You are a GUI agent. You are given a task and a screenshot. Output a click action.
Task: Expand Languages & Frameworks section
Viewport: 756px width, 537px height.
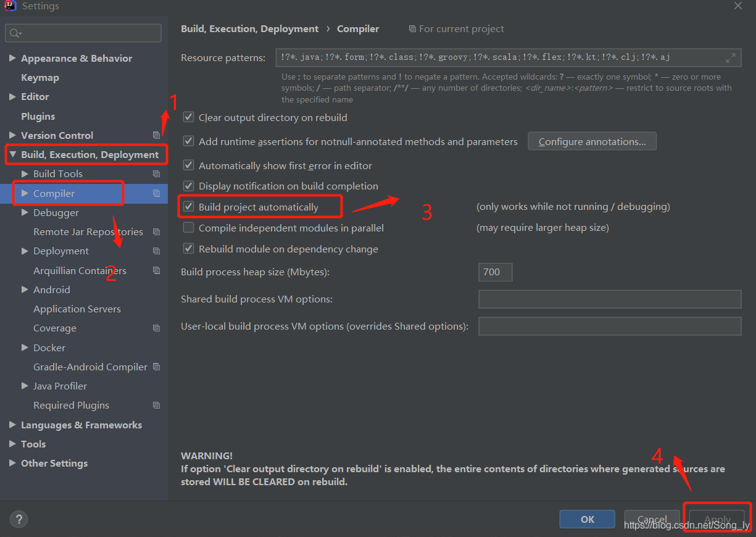coord(12,425)
